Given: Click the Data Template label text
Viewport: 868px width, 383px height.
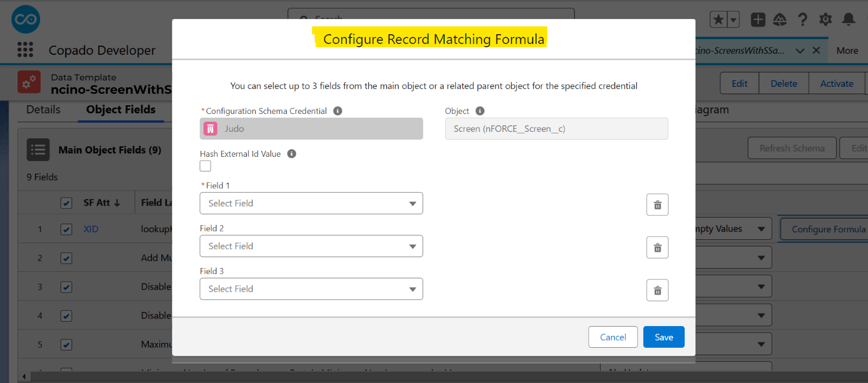Looking at the screenshot, I should coord(84,77).
